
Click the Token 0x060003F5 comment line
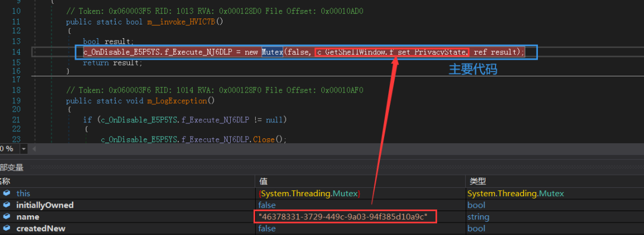coord(215,11)
